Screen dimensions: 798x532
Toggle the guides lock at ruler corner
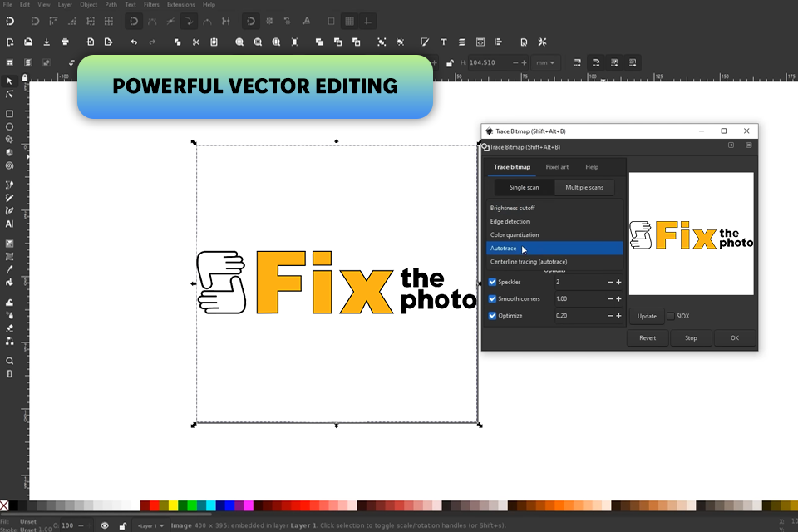click(x=24, y=77)
